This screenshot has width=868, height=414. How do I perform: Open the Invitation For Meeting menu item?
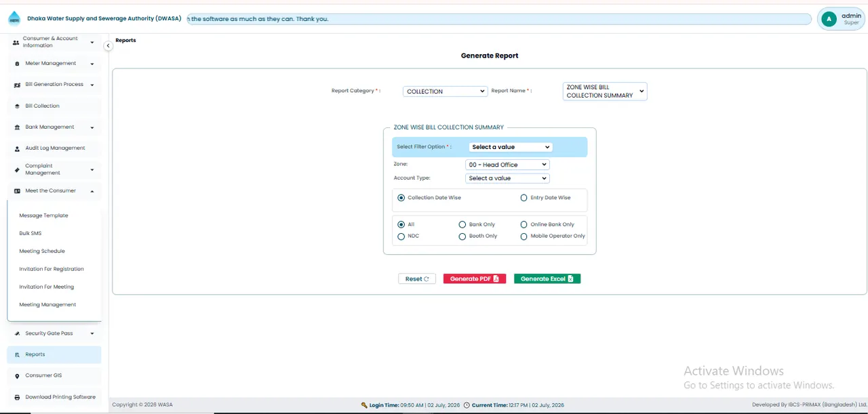(47, 287)
